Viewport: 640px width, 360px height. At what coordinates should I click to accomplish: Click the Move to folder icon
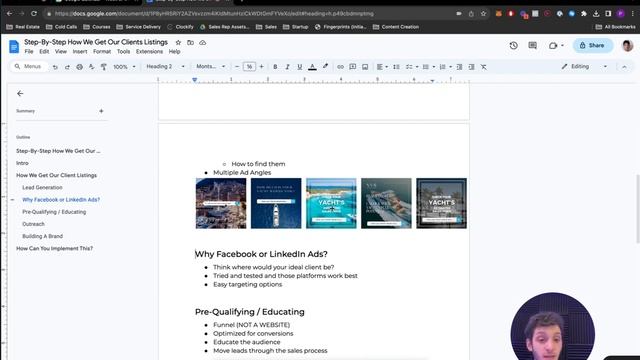tap(191, 42)
